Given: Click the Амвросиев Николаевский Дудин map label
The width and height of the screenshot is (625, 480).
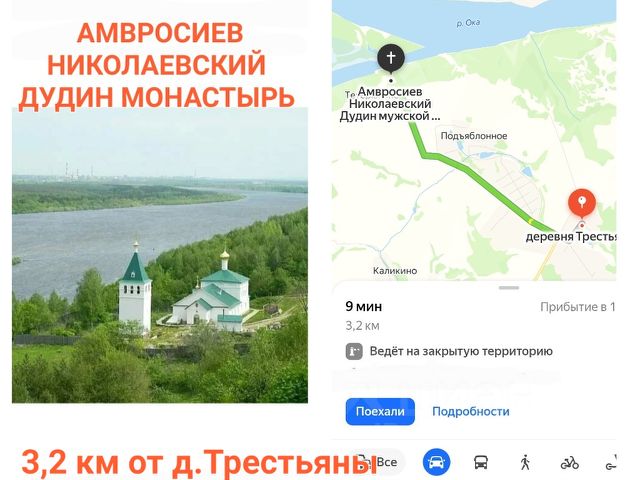Looking at the screenshot, I should pos(390,104).
